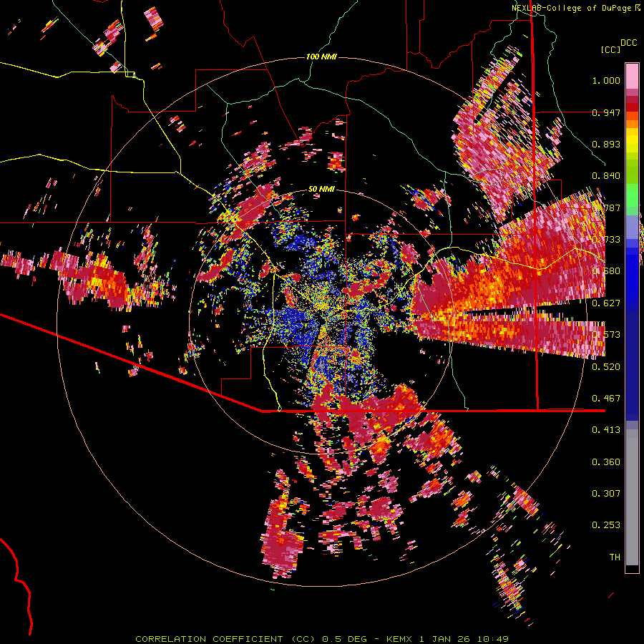Select the 0.787 scale value

pos(606,208)
